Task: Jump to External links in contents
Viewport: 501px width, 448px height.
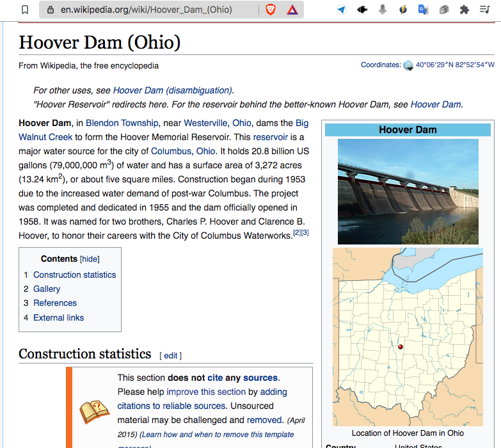Action: (58, 317)
